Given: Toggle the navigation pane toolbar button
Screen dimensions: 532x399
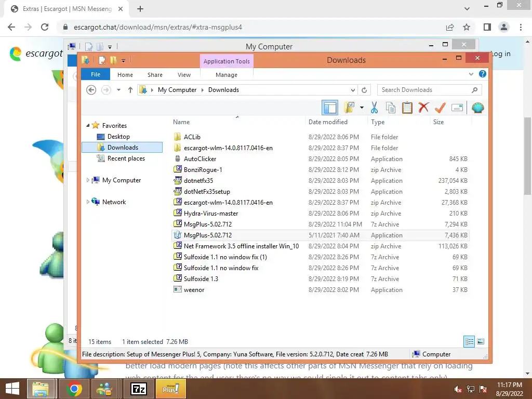Looking at the screenshot, I should click(330, 108).
